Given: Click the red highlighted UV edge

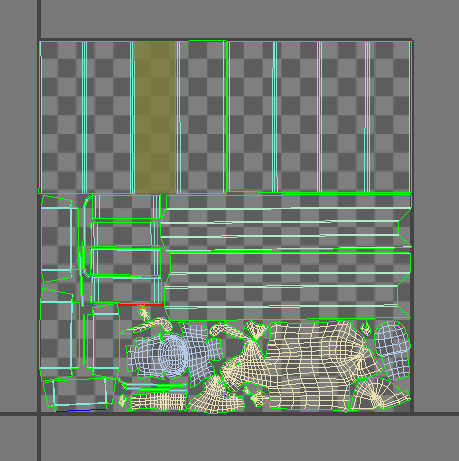Looking at the screenshot, I should tap(141, 304).
